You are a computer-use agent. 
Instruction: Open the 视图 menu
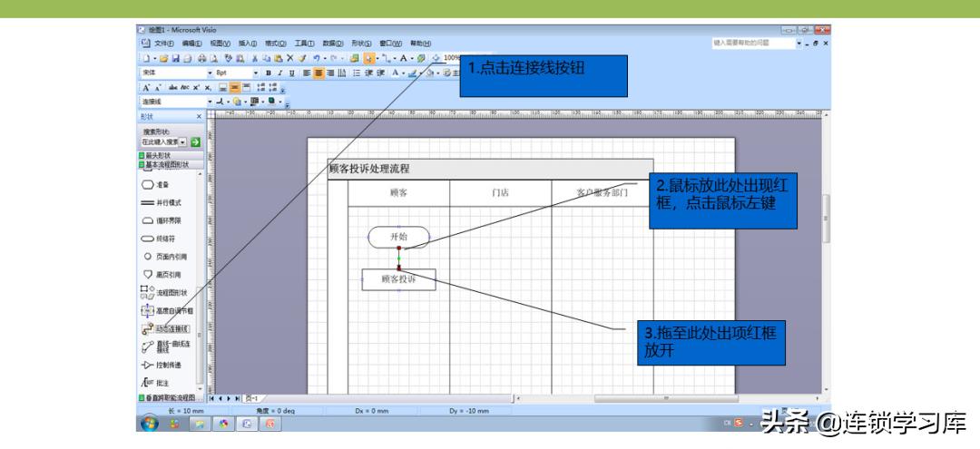[x=220, y=44]
